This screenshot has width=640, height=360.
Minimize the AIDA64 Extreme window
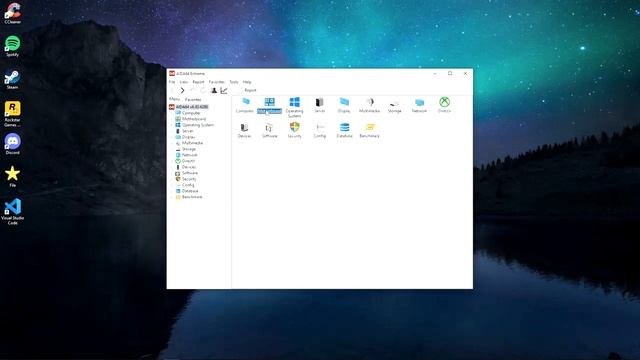435,73
